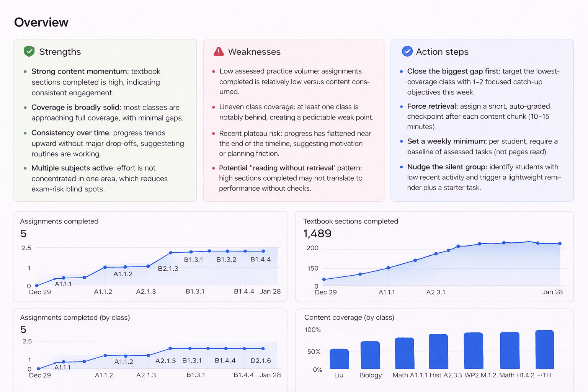Viewport: 588px width, 392px height.
Task: Open the 'Close the biggest gap first' action step
Action: coord(453,71)
